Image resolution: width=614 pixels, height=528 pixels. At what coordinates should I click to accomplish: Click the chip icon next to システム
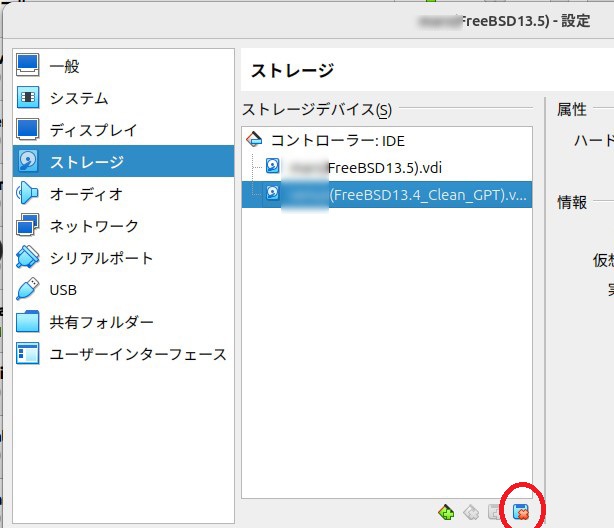click(28, 97)
